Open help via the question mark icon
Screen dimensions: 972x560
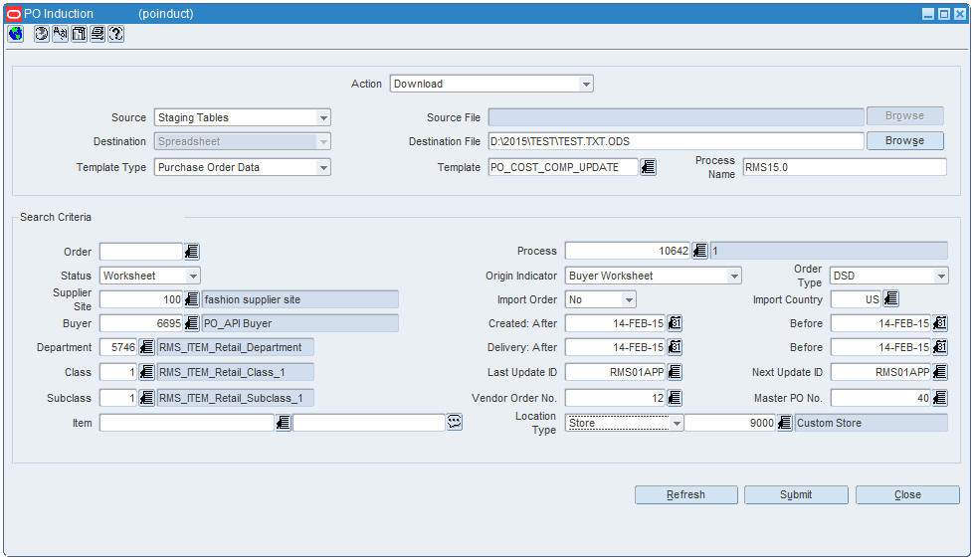(x=116, y=34)
